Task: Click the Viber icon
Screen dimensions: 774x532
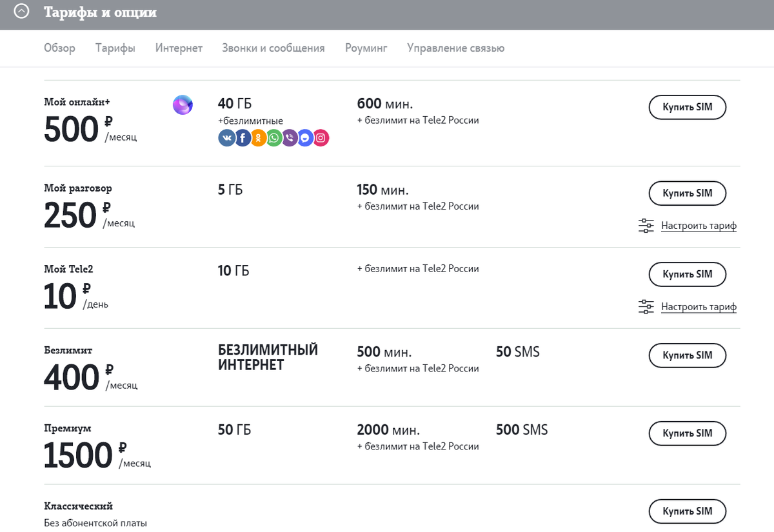Action: tap(290, 137)
